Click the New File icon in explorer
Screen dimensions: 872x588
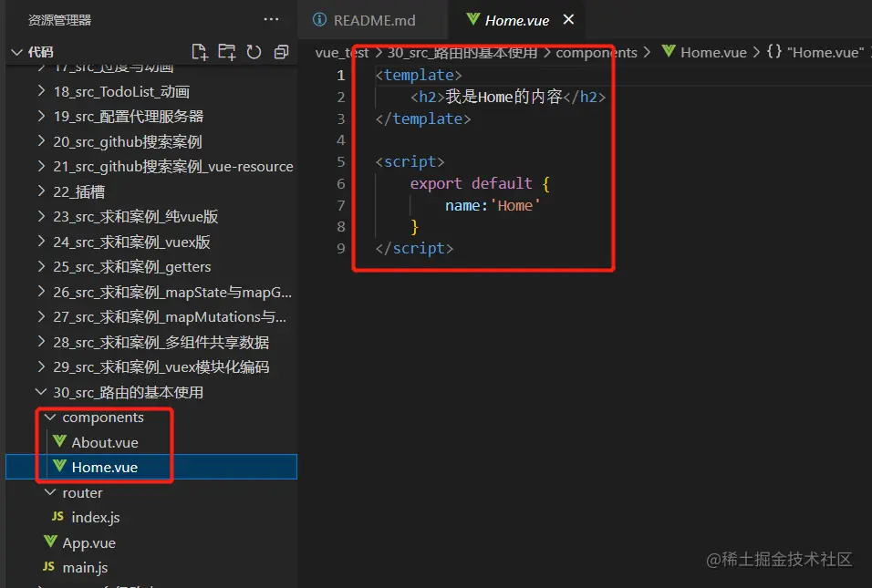click(x=199, y=52)
